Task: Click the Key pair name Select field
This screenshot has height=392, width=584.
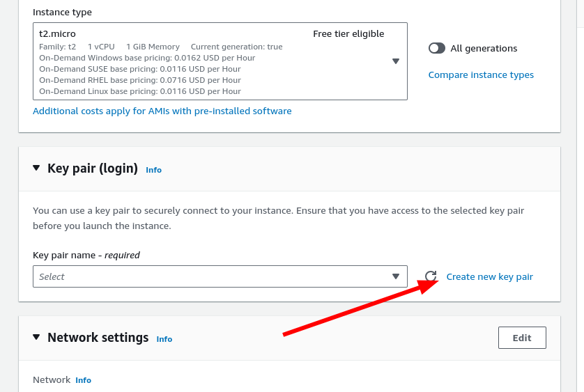Action: pos(209,276)
